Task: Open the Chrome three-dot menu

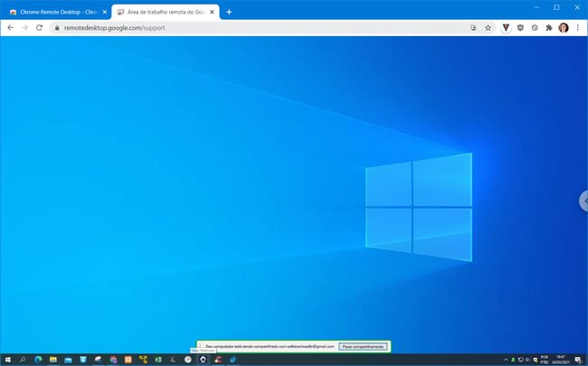Action: [578, 28]
